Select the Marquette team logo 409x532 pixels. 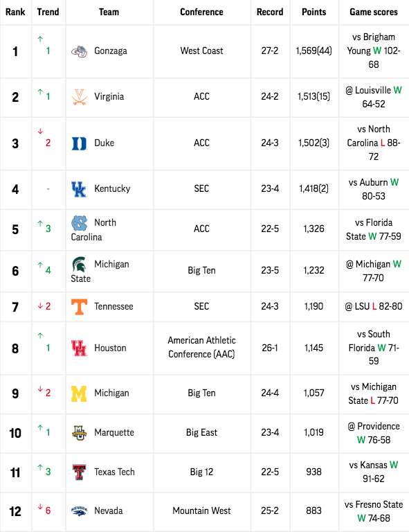click(79, 433)
